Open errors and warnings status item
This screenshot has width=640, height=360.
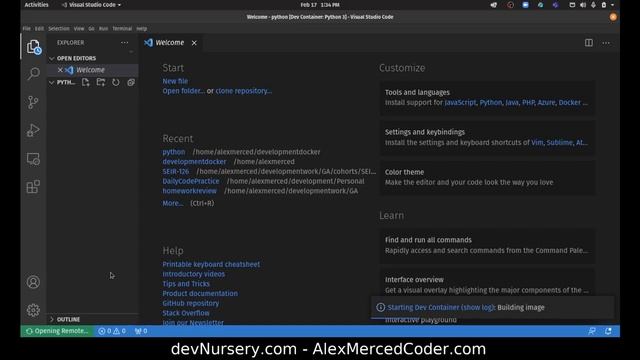pyautogui.click(x=112, y=331)
